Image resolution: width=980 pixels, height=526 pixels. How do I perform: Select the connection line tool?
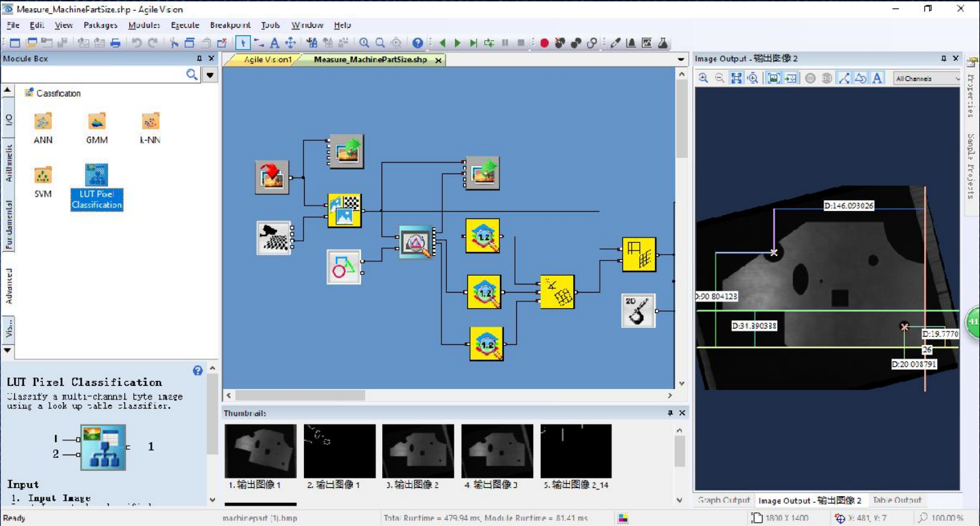(x=259, y=43)
